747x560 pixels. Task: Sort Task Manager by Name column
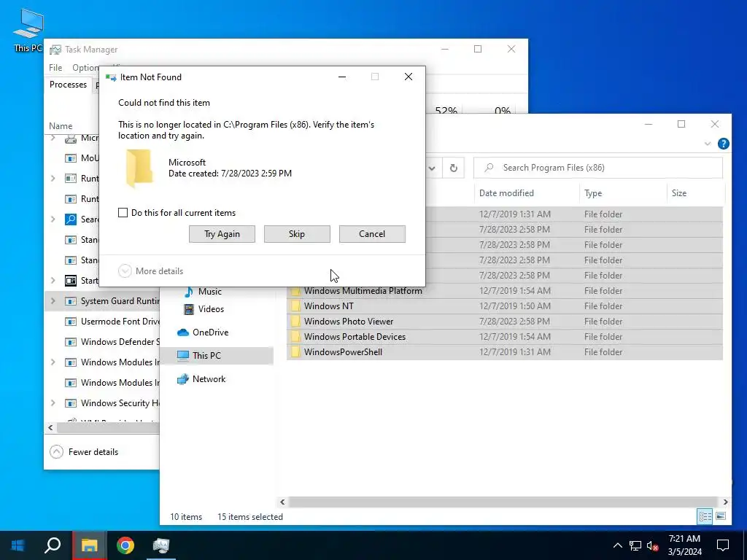pos(61,126)
